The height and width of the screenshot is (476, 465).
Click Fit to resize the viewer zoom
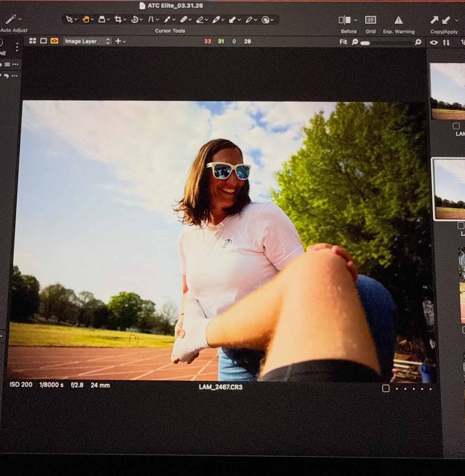[x=343, y=42]
